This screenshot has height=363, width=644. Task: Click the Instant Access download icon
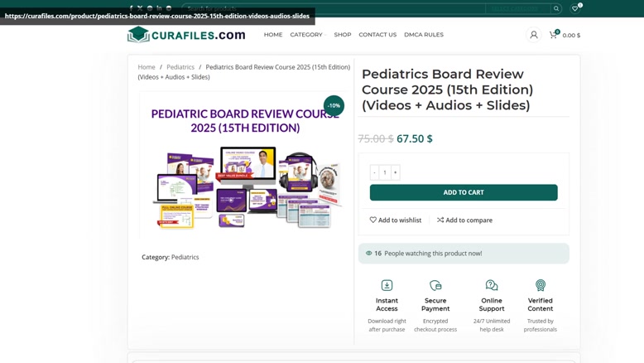[x=387, y=285]
